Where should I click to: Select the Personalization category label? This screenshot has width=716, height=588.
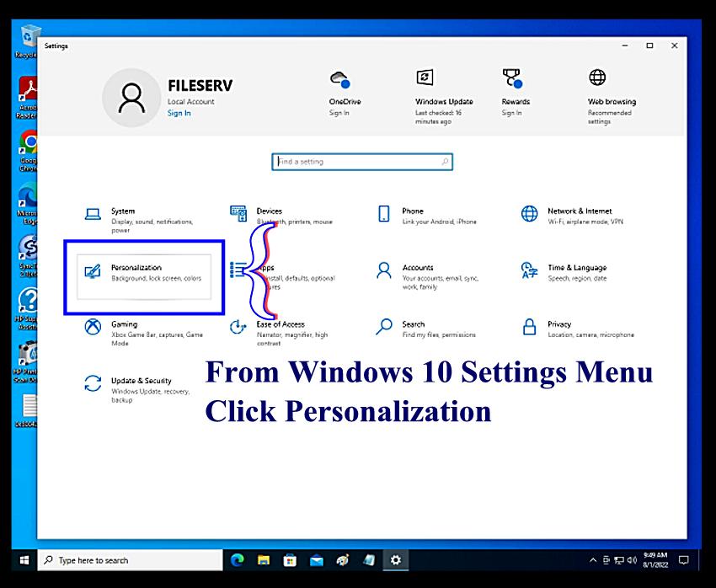pos(136,268)
